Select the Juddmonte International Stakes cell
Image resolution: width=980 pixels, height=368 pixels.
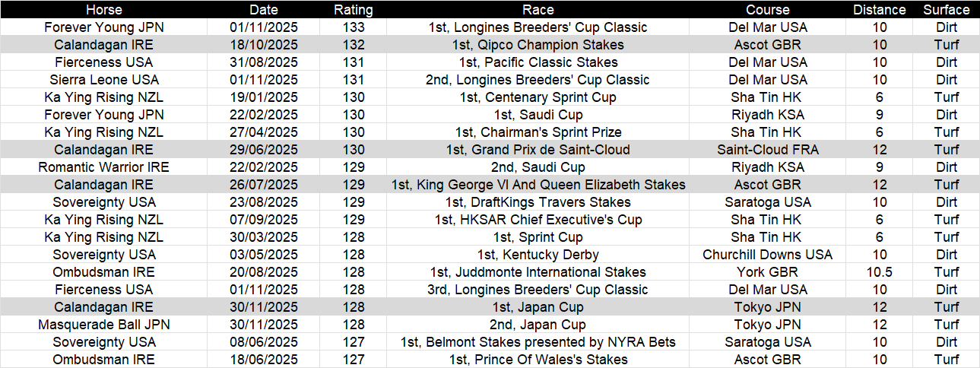point(538,272)
